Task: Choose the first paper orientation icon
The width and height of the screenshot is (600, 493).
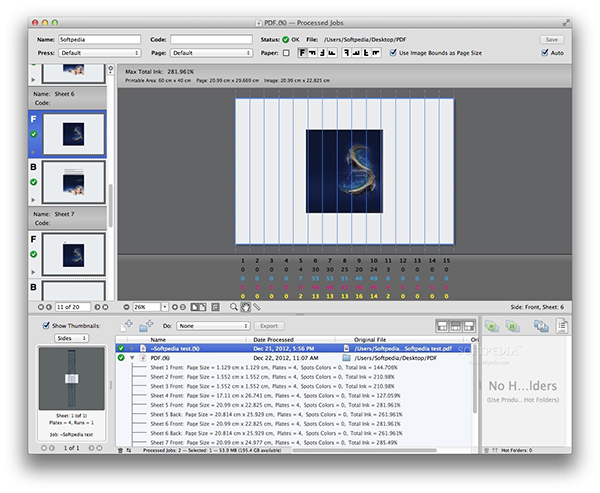Action: (x=300, y=52)
